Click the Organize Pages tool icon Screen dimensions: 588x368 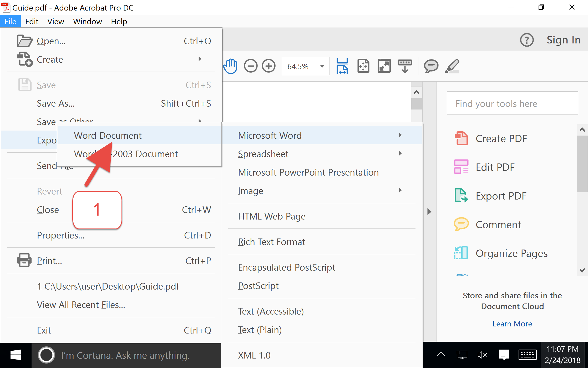pyautogui.click(x=461, y=253)
